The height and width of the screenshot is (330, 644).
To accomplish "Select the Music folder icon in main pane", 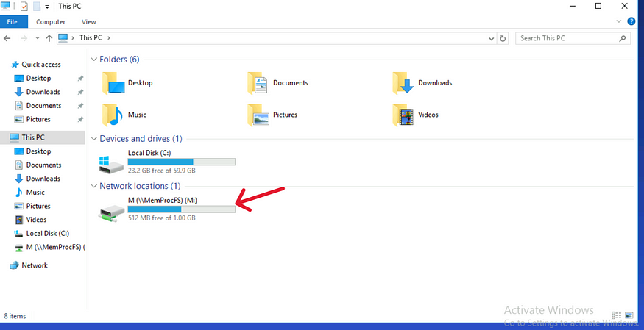I will (x=113, y=115).
